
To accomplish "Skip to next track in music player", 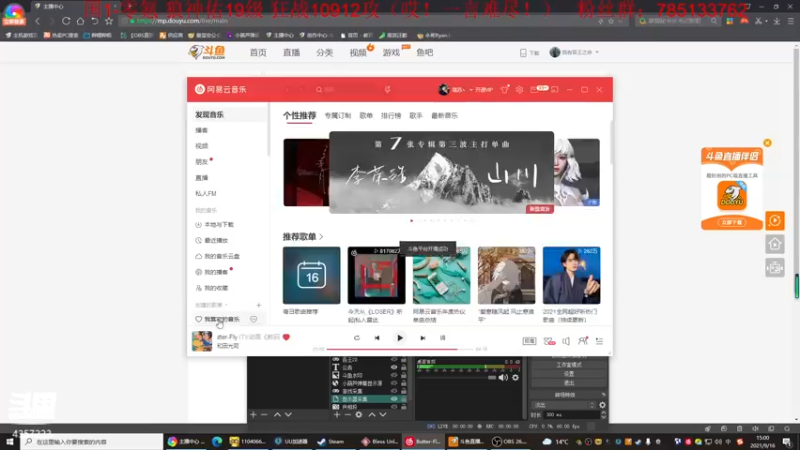I will pyautogui.click(x=422, y=338).
